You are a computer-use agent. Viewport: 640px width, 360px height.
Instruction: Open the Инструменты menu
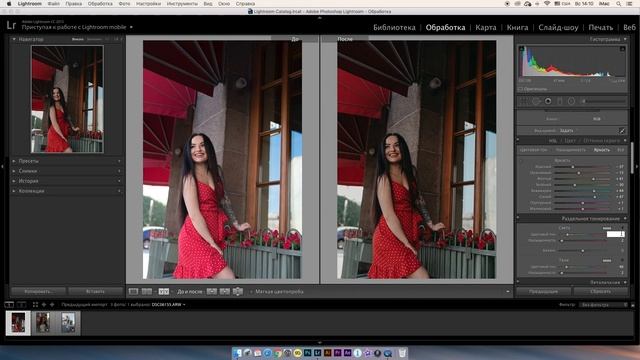[x=182, y=4]
